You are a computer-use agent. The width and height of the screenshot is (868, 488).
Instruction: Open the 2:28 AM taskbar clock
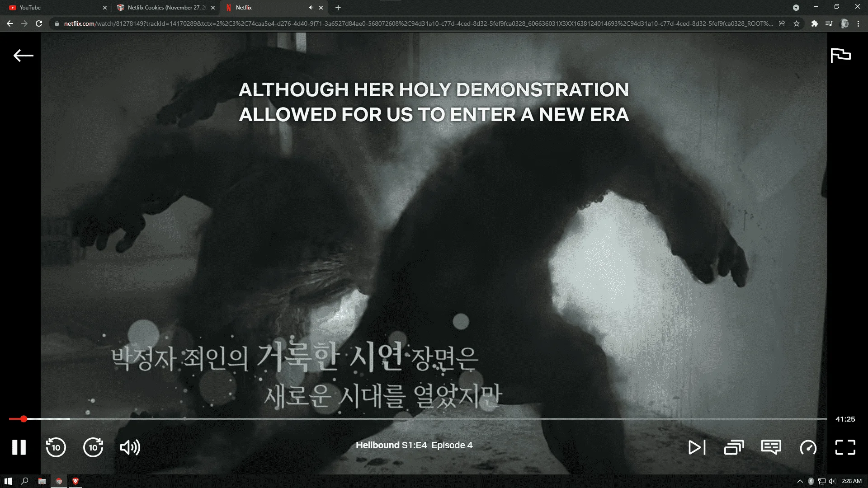pyautogui.click(x=852, y=481)
